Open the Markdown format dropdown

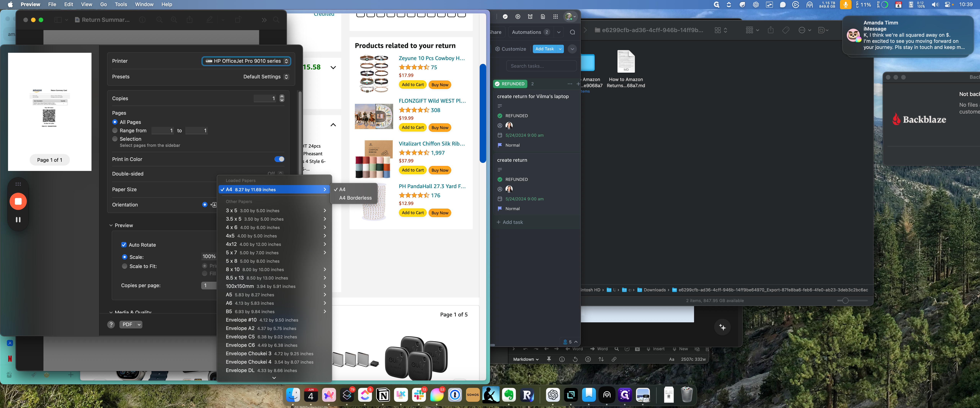(526, 359)
